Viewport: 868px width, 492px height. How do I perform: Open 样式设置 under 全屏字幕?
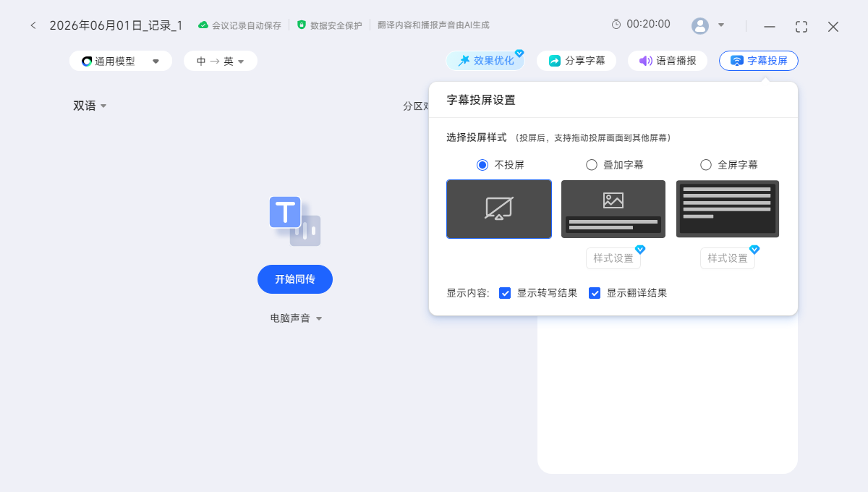(728, 258)
